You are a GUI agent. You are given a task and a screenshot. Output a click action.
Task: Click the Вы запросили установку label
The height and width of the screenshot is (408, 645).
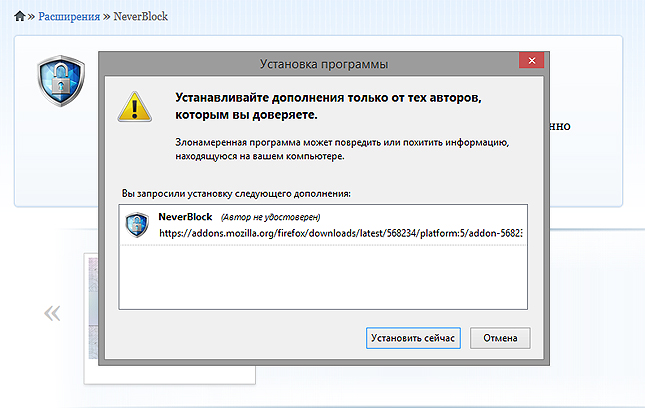tap(243, 192)
